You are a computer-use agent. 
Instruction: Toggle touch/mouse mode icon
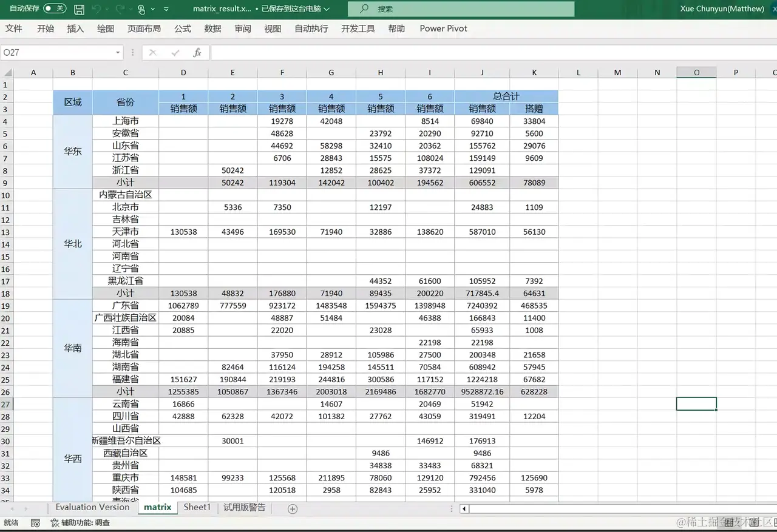click(141, 9)
